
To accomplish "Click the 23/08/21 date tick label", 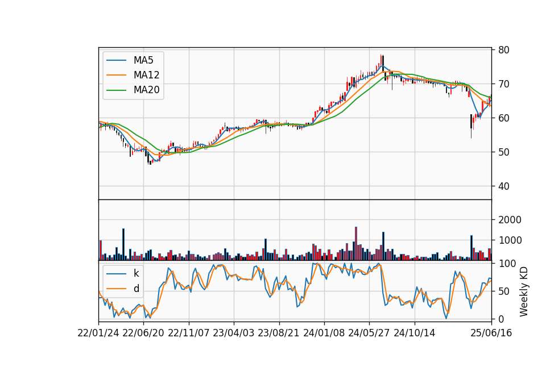I will pyautogui.click(x=279, y=333).
